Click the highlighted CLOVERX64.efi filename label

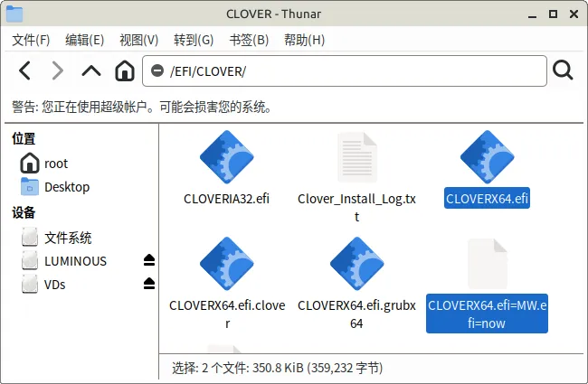tap(487, 198)
